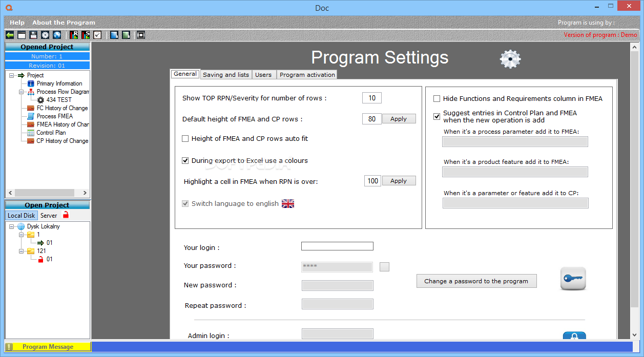
Task: Click the Process FMEA scroll icon
Action: pos(31,116)
